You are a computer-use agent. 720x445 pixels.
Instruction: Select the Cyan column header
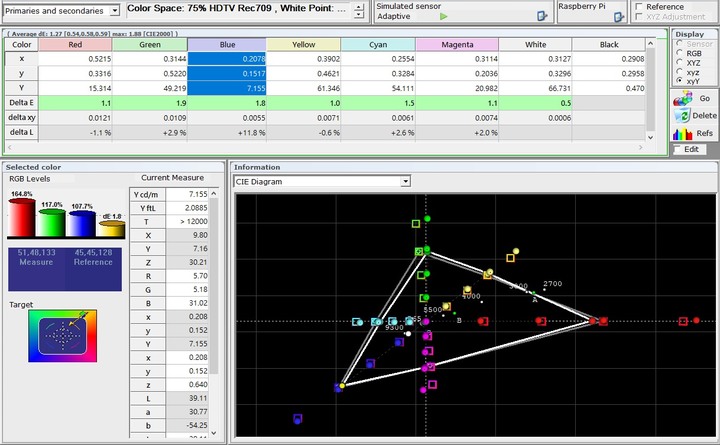[378, 45]
